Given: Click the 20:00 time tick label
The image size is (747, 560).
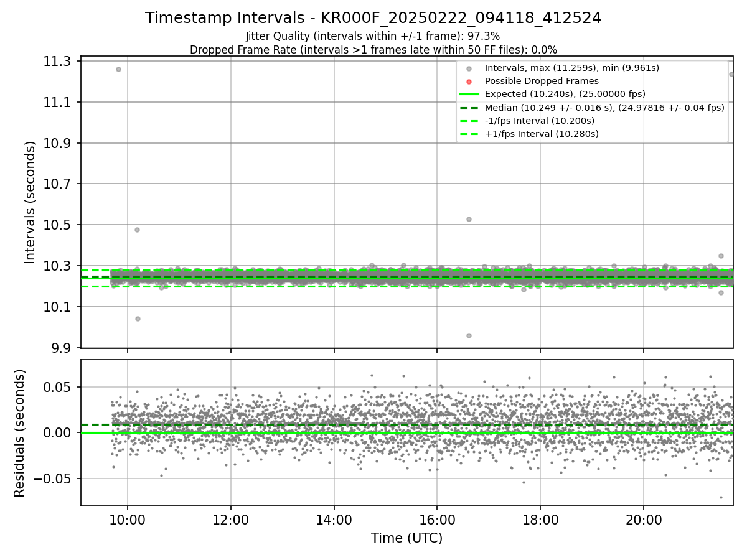Looking at the screenshot, I should click(x=644, y=520).
